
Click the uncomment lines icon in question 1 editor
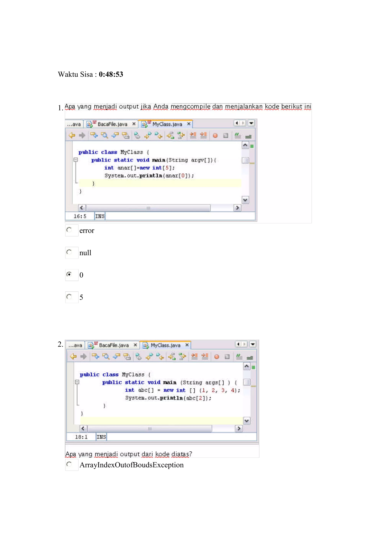[248, 136]
